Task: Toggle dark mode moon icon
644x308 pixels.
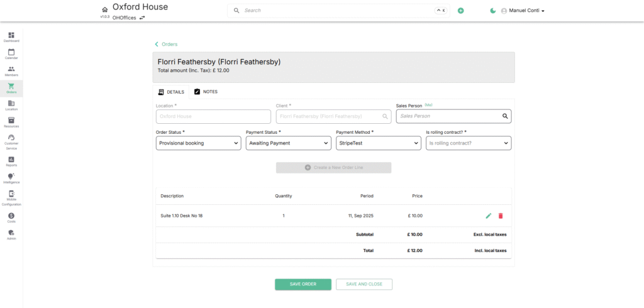Action: 493,11
